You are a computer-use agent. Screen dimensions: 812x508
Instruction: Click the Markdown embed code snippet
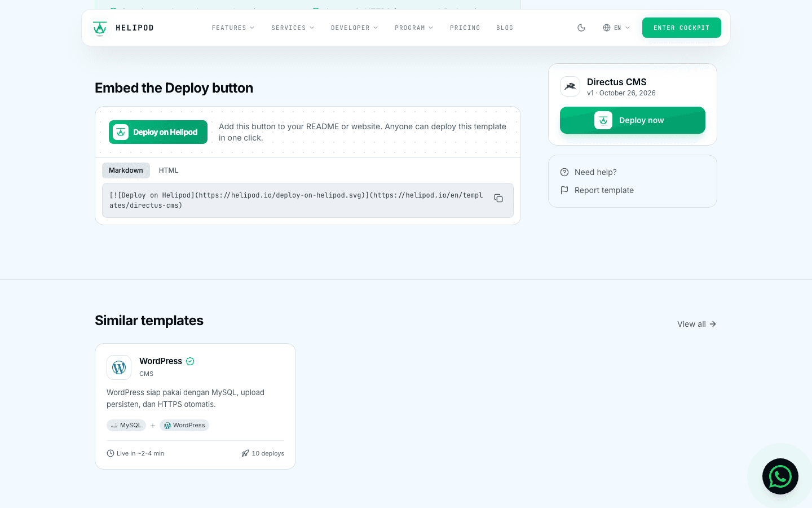coord(296,200)
